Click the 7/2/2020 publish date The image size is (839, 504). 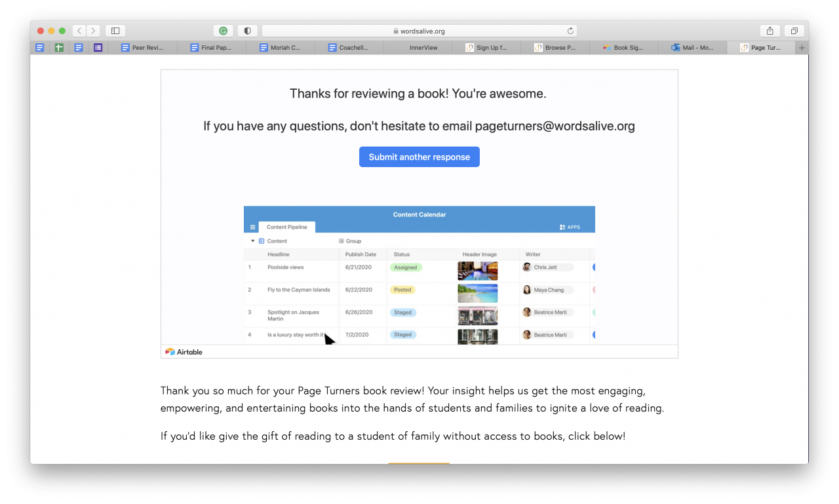[x=357, y=334]
